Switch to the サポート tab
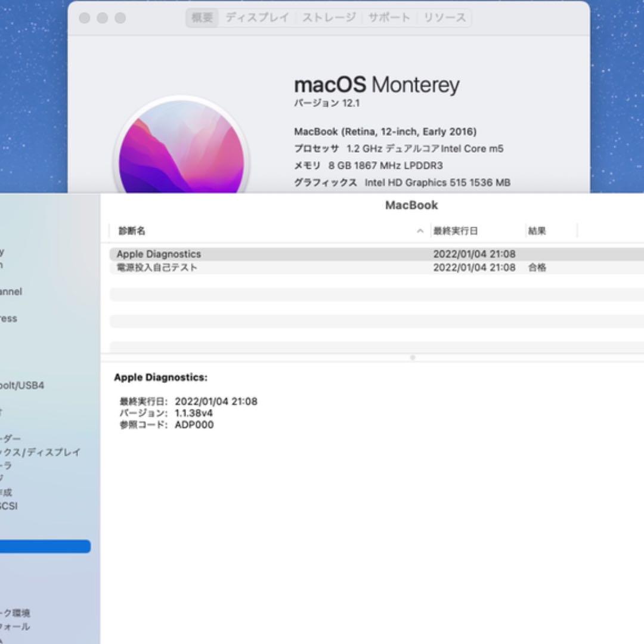 [x=389, y=18]
